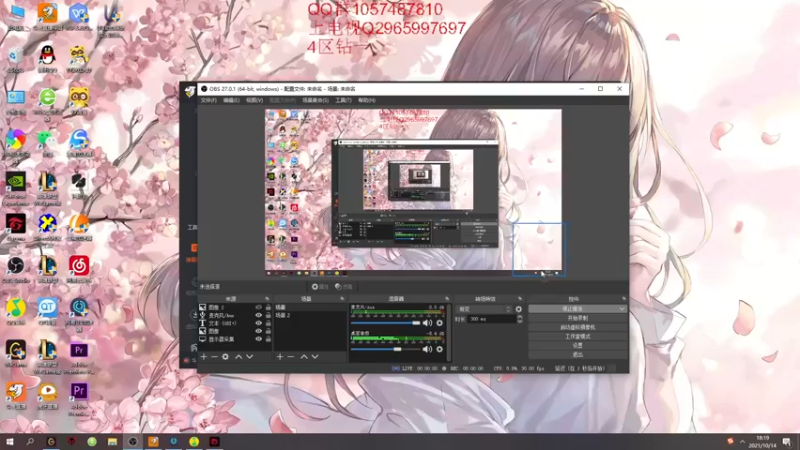Open the 桌面音频 audio settings gear
The width and height of the screenshot is (800, 450).
point(439,349)
